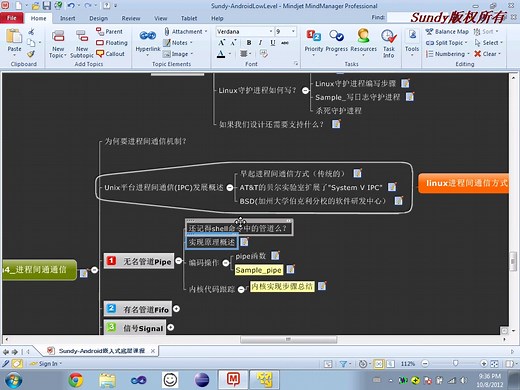Collapse Unix平台进程间通信(IPC)发展概述 branch
520x390 pixels.
(x=230, y=188)
